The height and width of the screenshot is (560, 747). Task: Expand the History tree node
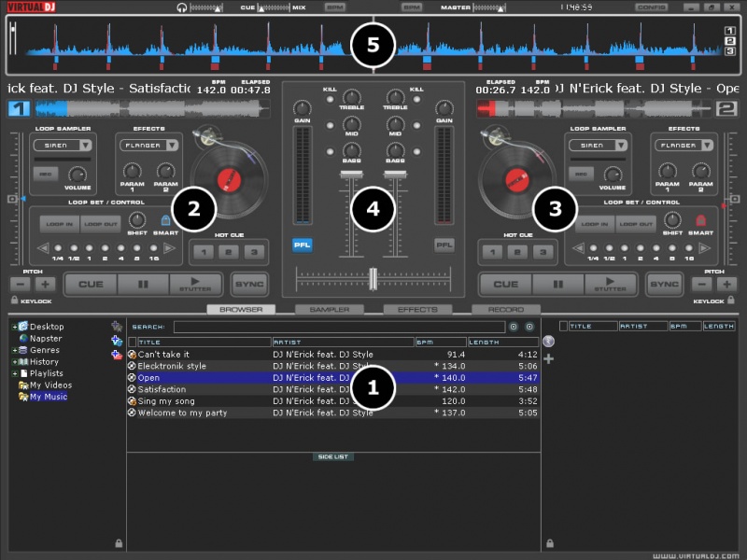click(14, 362)
